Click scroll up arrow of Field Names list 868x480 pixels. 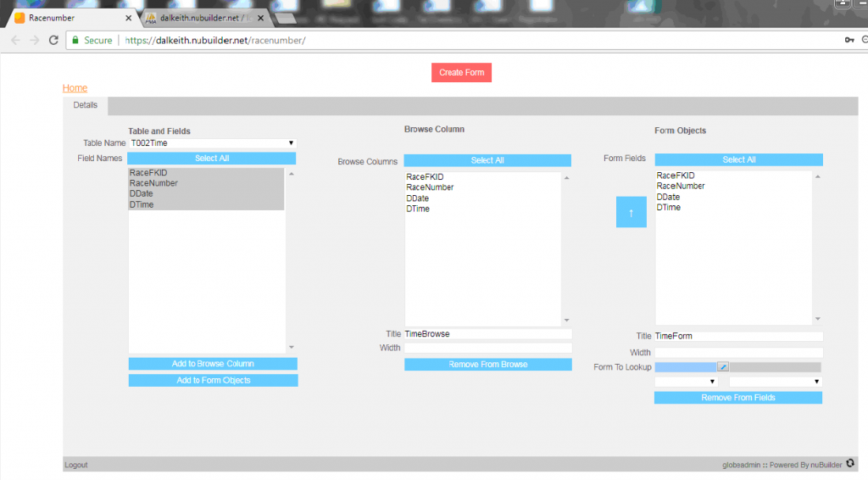(292, 174)
